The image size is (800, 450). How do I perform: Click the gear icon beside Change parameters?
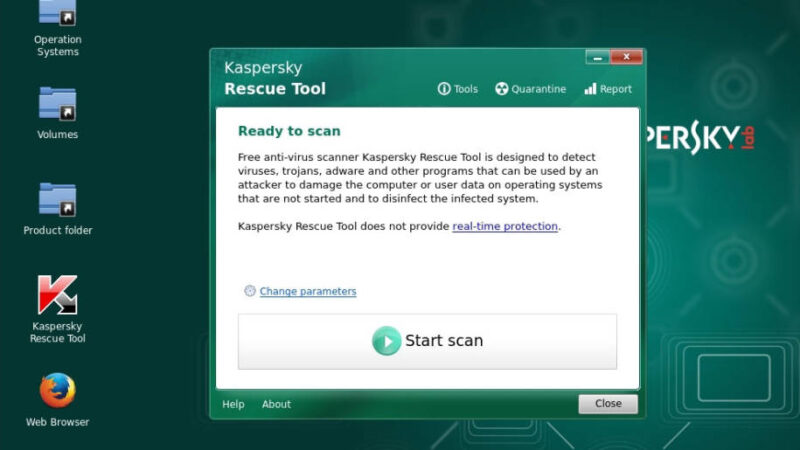coord(250,291)
